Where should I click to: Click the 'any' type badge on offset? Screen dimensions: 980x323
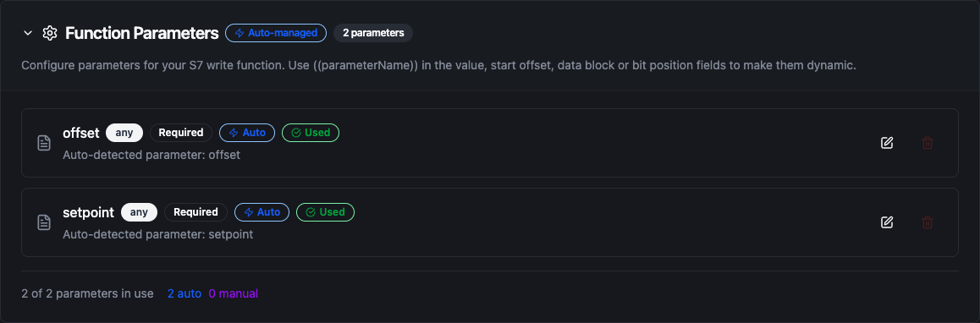pyautogui.click(x=124, y=133)
